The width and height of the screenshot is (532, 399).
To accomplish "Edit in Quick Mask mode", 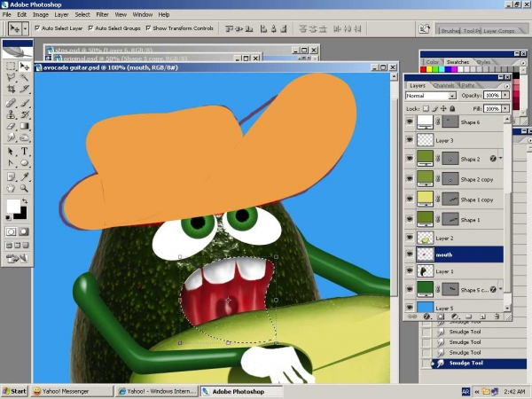I will [x=24, y=231].
